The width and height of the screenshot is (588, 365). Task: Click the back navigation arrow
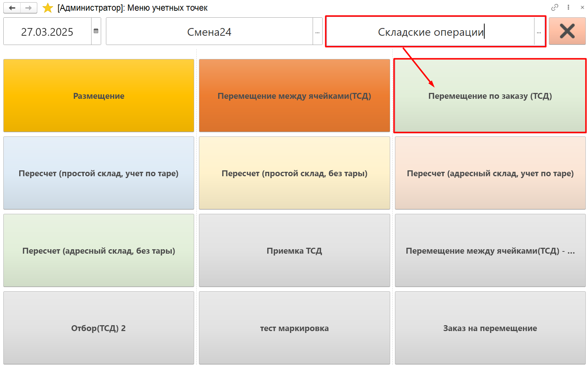tap(12, 8)
